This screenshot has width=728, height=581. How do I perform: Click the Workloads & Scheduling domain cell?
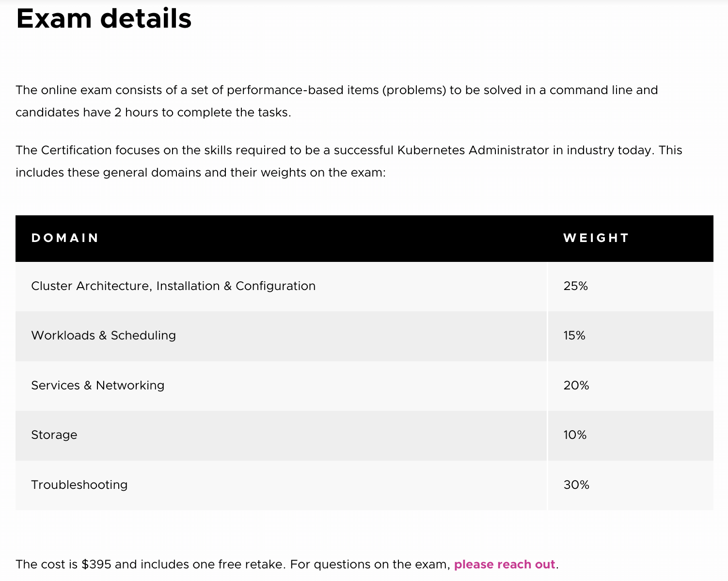pos(281,336)
